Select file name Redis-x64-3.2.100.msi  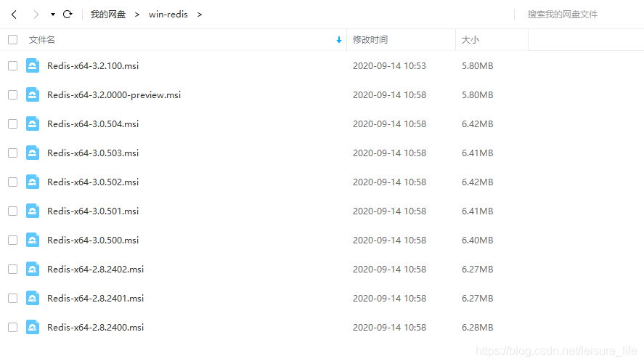[x=93, y=65]
